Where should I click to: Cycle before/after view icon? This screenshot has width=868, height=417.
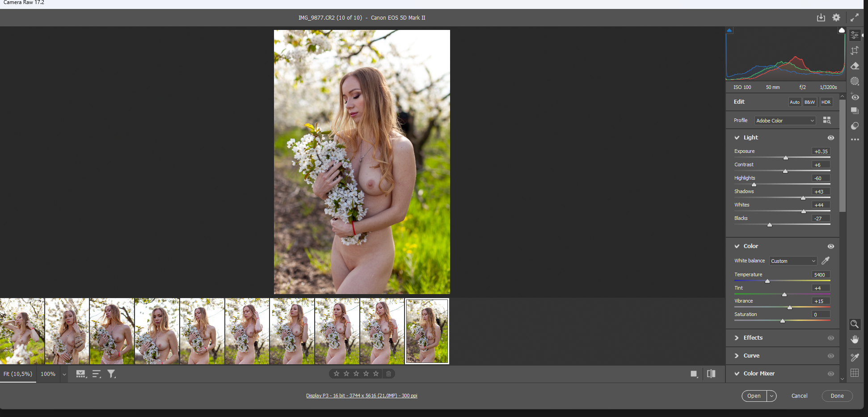coord(711,374)
